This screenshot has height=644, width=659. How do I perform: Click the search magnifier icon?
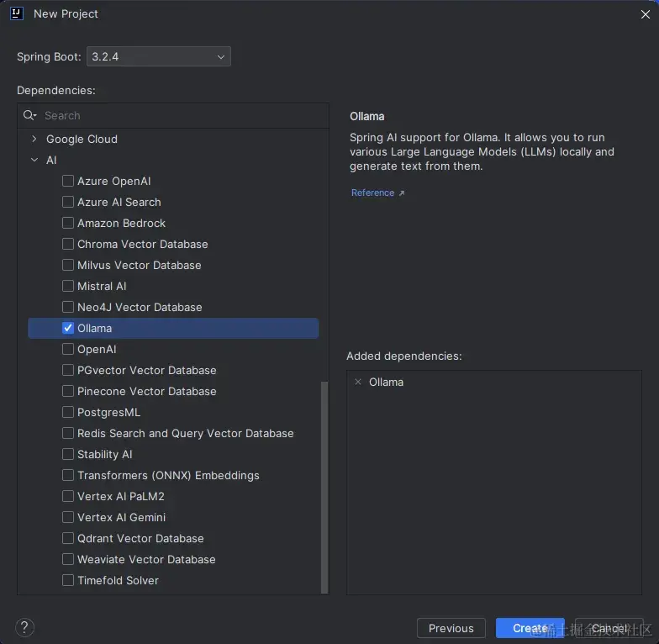click(x=29, y=115)
